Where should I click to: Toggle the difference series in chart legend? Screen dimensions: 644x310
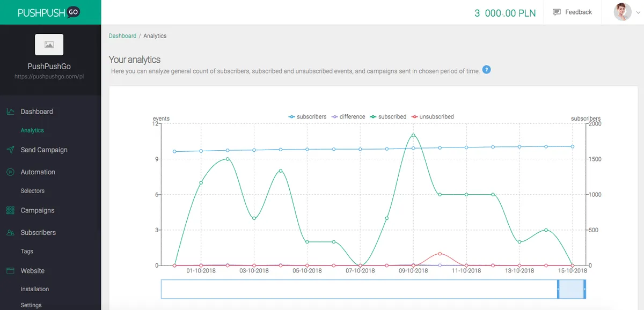[348, 116]
